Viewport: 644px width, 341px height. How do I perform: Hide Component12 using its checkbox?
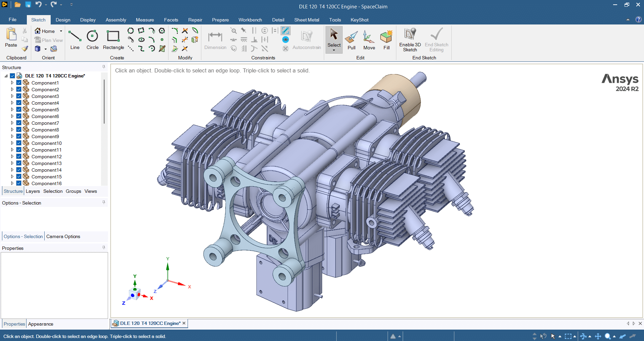coord(19,157)
